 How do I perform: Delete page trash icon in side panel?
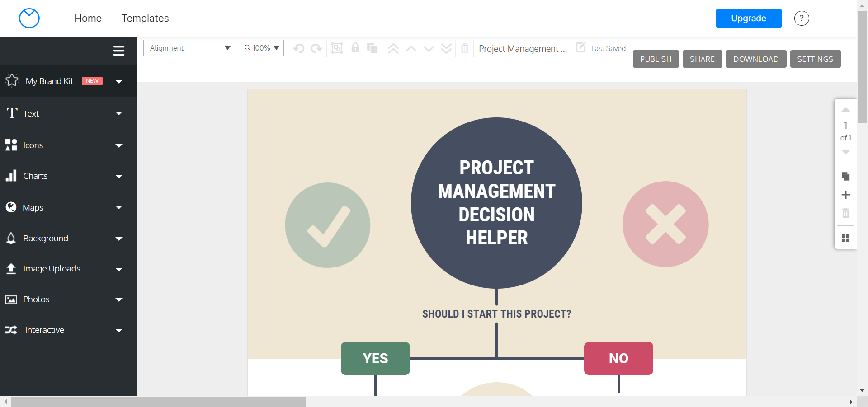click(x=846, y=213)
